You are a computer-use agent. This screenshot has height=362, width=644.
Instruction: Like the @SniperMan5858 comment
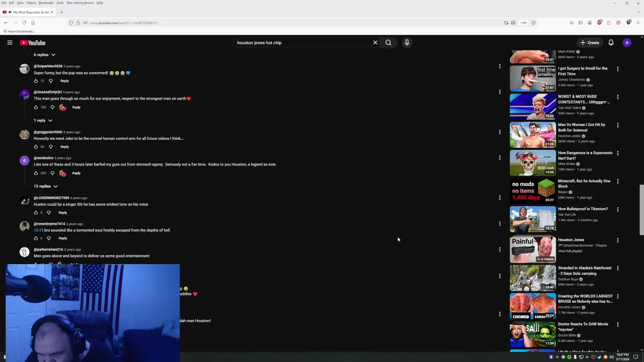point(36,81)
